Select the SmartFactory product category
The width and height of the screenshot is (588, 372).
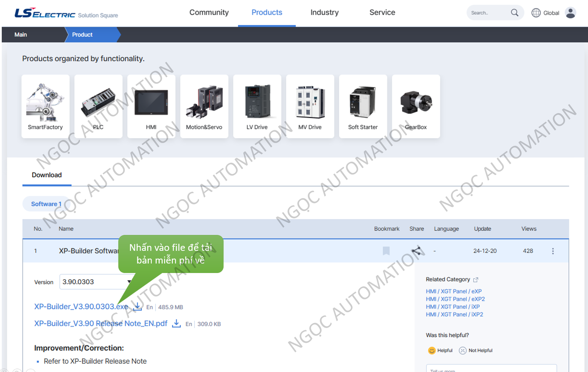(x=45, y=106)
